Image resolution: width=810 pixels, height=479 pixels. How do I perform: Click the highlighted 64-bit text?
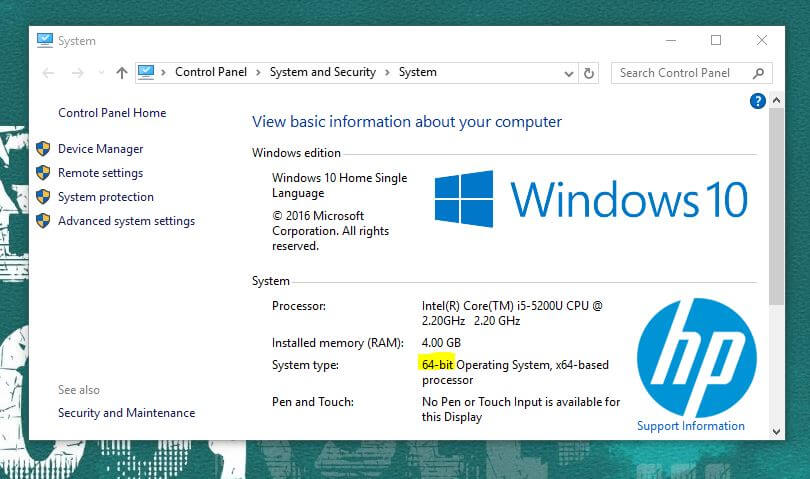point(437,365)
